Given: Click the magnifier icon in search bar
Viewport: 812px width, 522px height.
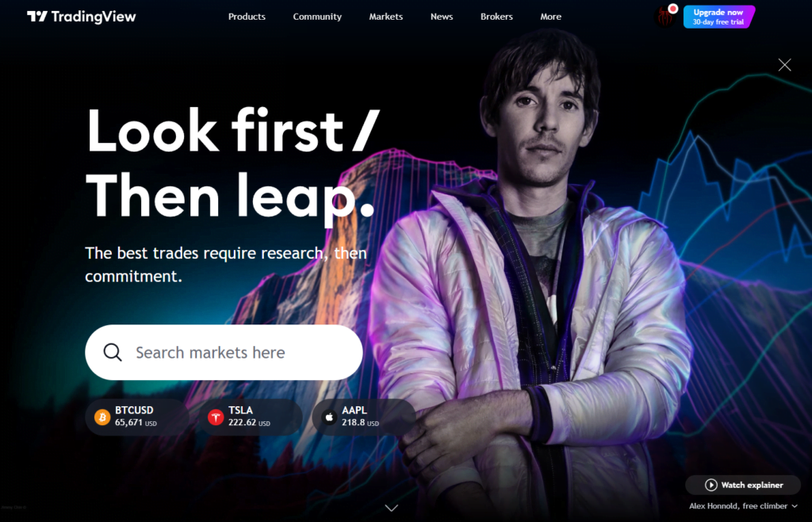Looking at the screenshot, I should (x=113, y=352).
